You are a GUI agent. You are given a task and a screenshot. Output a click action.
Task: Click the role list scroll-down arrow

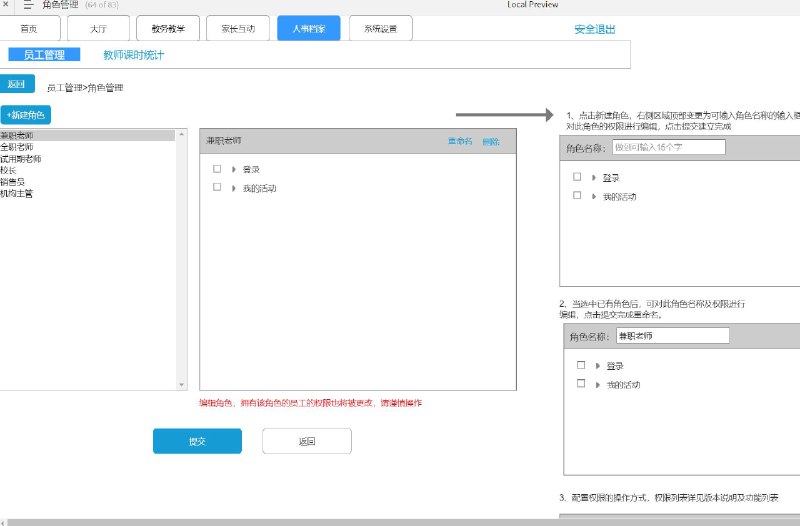click(181, 385)
